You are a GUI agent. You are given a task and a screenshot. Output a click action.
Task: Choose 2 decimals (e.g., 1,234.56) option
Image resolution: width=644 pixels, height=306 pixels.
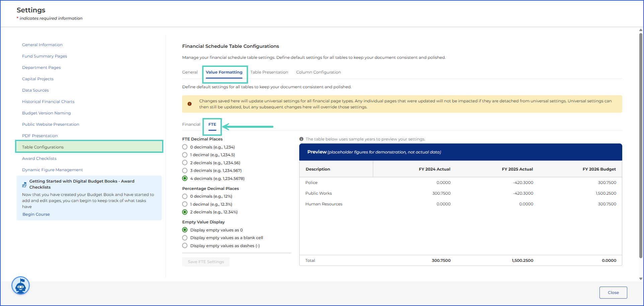pyautogui.click(x=185, y=163)
